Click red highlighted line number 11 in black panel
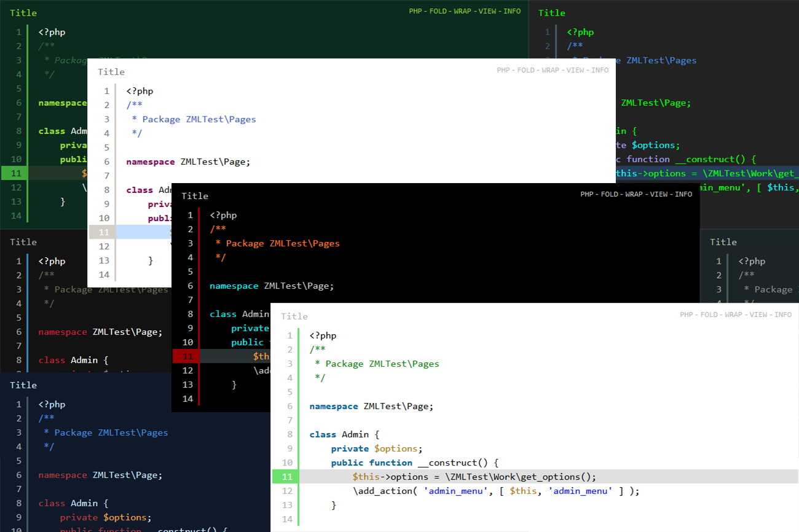The height and width of the screenshot is (532, 799). point(187,356)
